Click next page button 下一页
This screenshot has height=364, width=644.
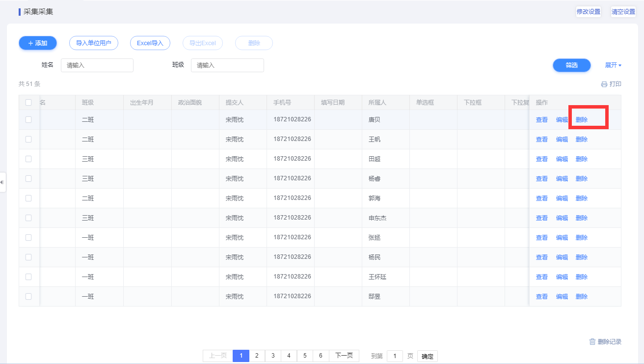point(344,356)
